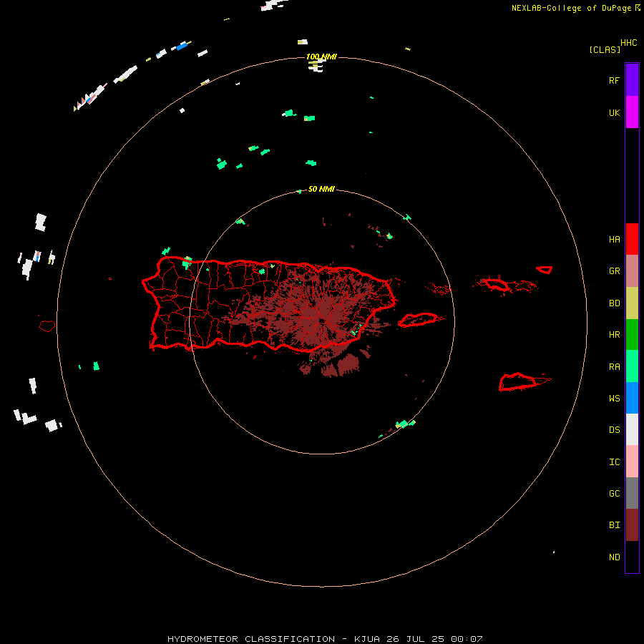This screenshot has height=644, width=644.
Task: Click the 50 NMI range ring label
Action: 321,189
